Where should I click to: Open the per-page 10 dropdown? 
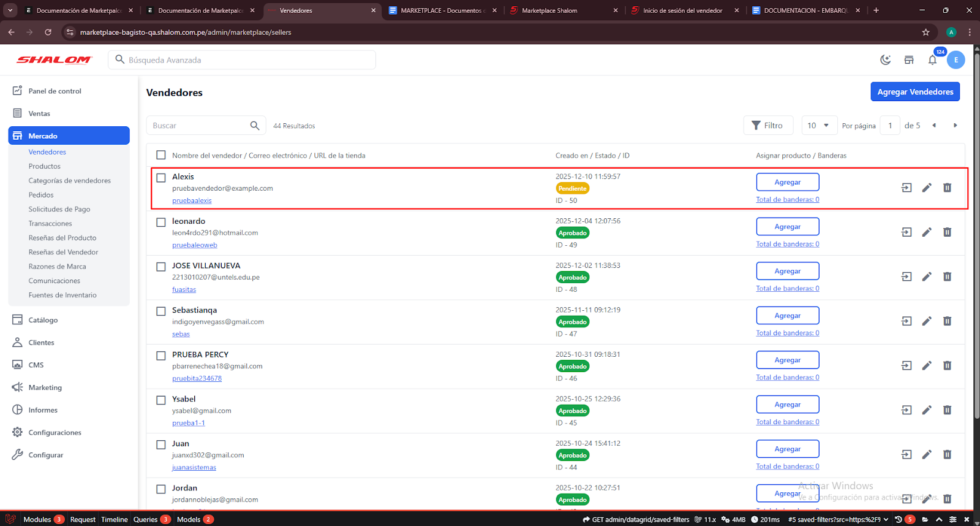point(819,126)
